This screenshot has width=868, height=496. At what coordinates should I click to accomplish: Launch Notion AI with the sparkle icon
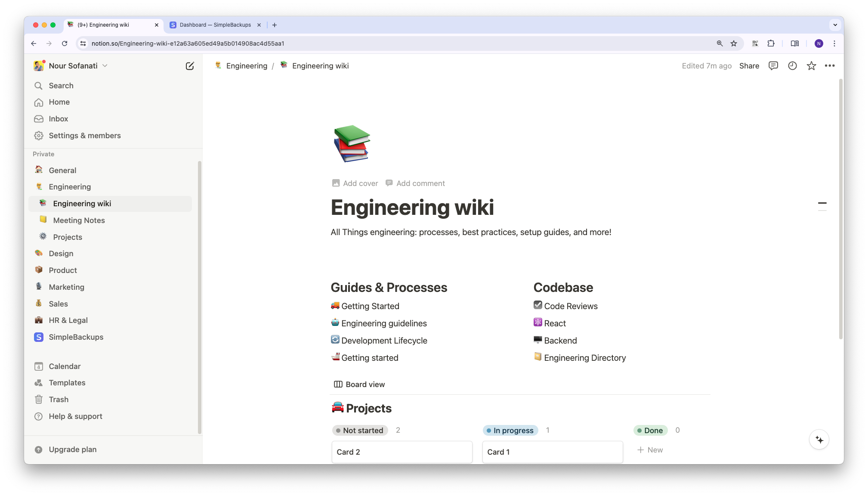pyautogui.click(x=819, y=439)
